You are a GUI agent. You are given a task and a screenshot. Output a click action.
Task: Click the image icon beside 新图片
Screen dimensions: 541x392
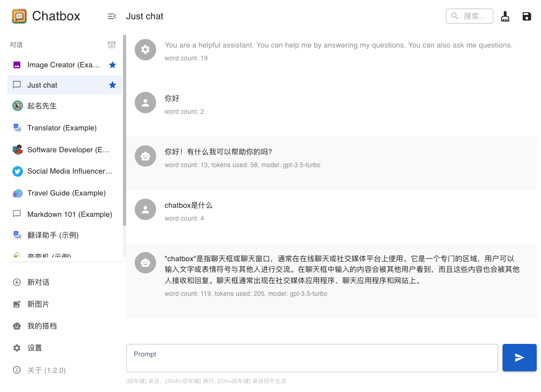click(17, 304)
